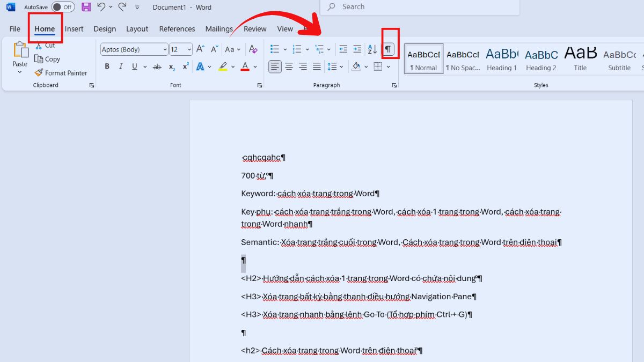Screen dimensions: 644x362
Task: Open the Font dialog launcher
Action: pos(260,85)
